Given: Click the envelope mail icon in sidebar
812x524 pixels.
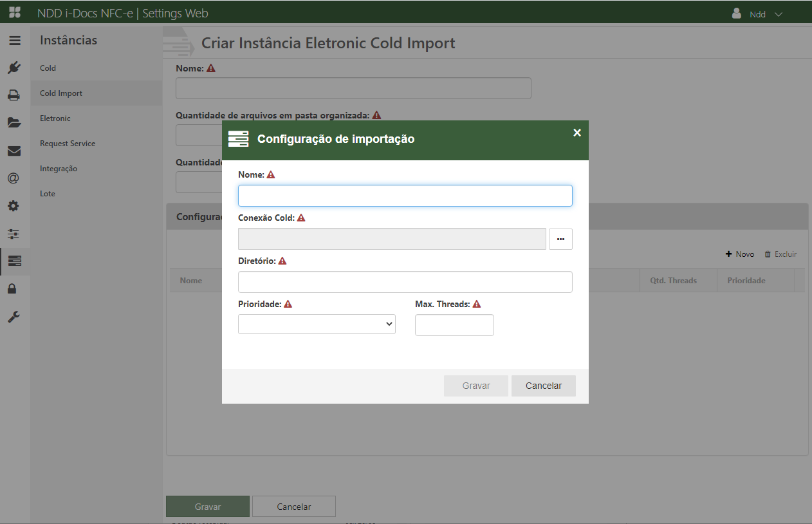Looking at the screenshot, I should pyautogui.click(x=14, y=151).
